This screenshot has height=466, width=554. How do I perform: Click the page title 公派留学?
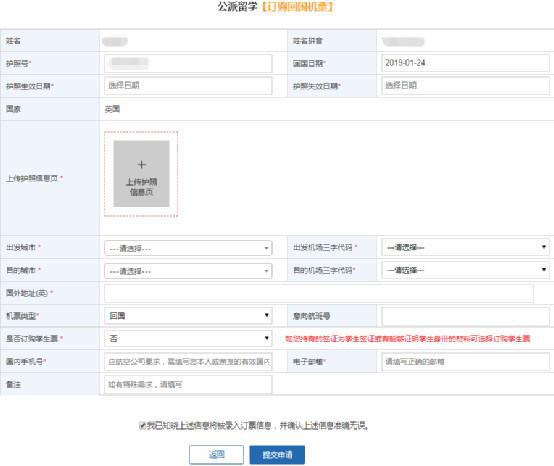237,6
